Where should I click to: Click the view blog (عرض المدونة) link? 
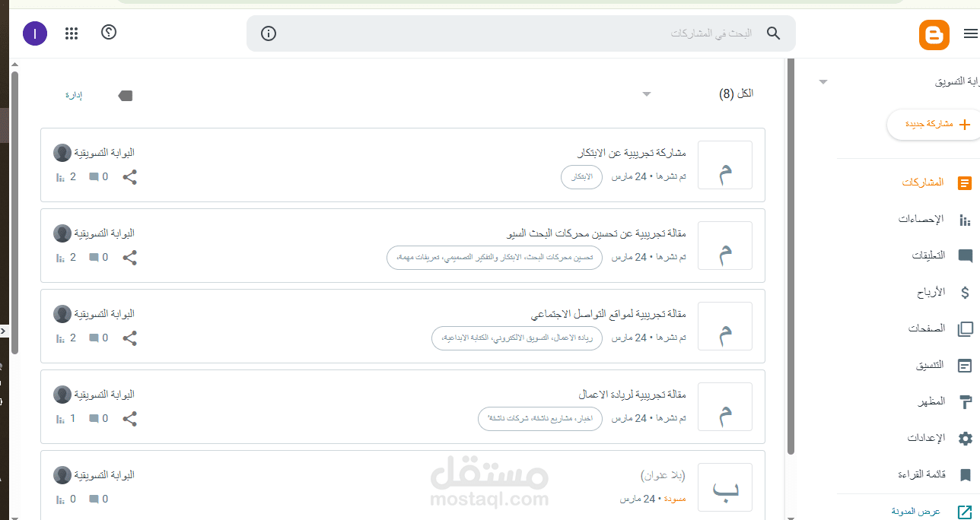[x=916, y=512]
